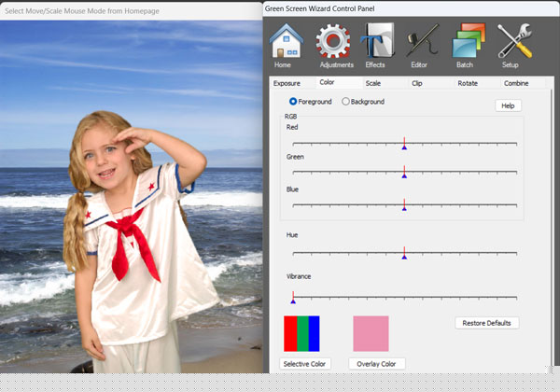Open the Home icon in control panel
The image size is (560, 392).
click(x=287, y=41)
